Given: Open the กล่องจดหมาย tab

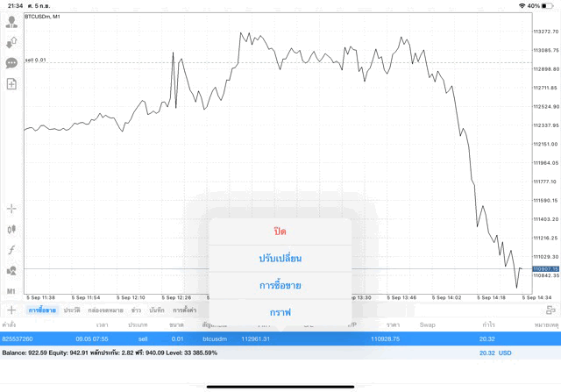Looking at the screenshot, I should 105,310.
